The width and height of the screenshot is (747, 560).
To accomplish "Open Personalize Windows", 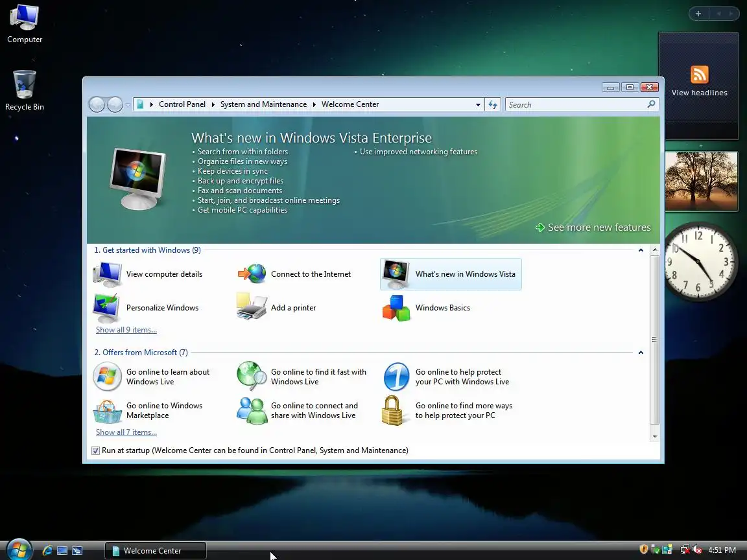I will 147,308.
